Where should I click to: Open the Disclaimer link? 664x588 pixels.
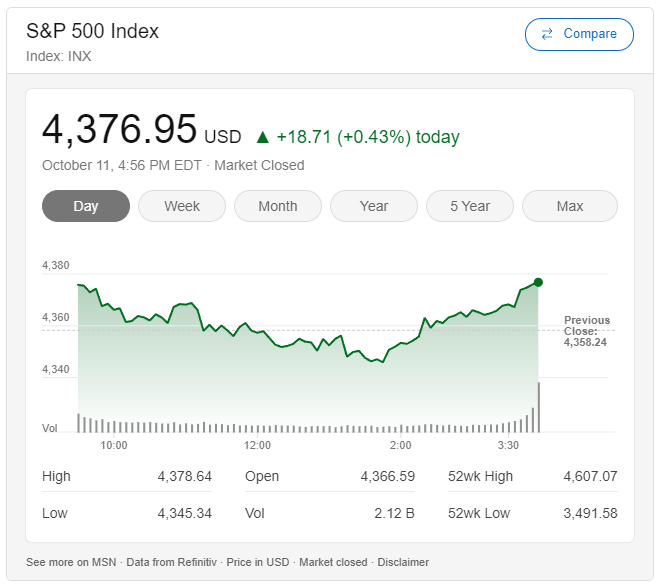coord(402,562)
